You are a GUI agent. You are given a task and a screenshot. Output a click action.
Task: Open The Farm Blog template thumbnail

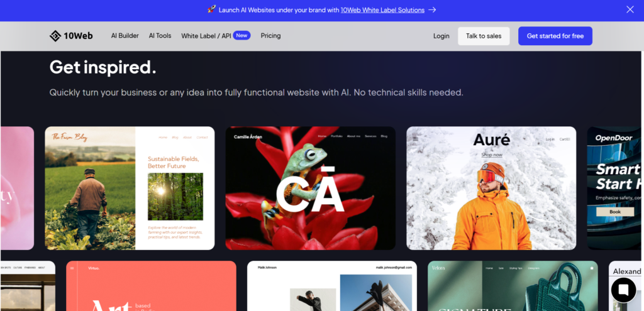(x=130, y=188)
